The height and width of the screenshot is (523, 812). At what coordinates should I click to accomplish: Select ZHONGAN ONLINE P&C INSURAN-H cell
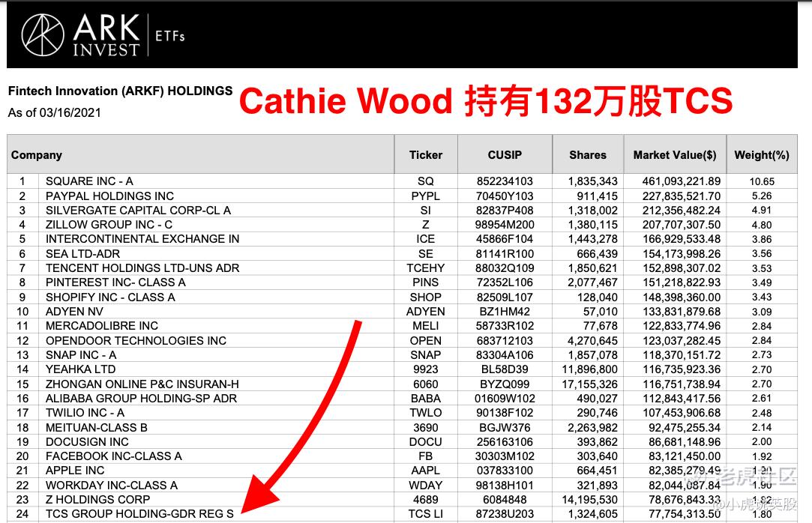216,384
